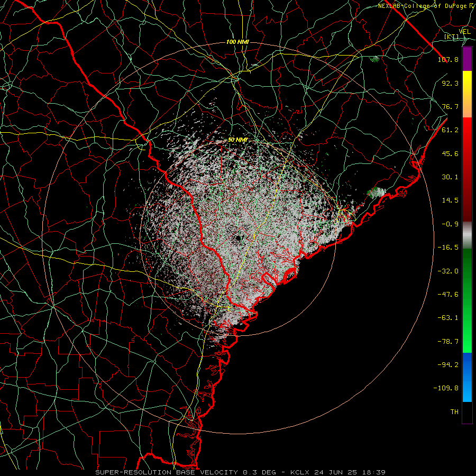Click the -16.5 velocity legend value
Viewport: 476px width, 476px height.
(448, 248)
